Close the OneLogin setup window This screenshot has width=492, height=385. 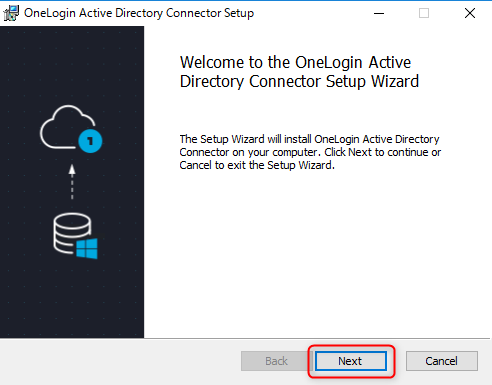click(x=470, y=13)
